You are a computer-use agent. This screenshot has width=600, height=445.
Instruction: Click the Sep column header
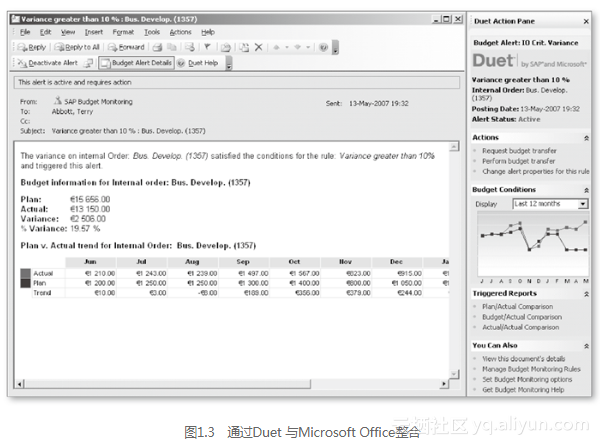pos(243,262)
